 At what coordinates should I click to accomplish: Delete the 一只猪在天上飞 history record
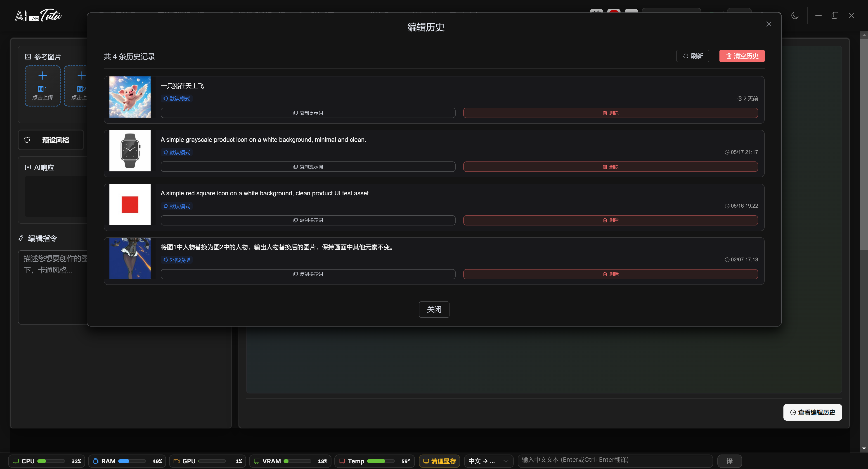point(610,113)
